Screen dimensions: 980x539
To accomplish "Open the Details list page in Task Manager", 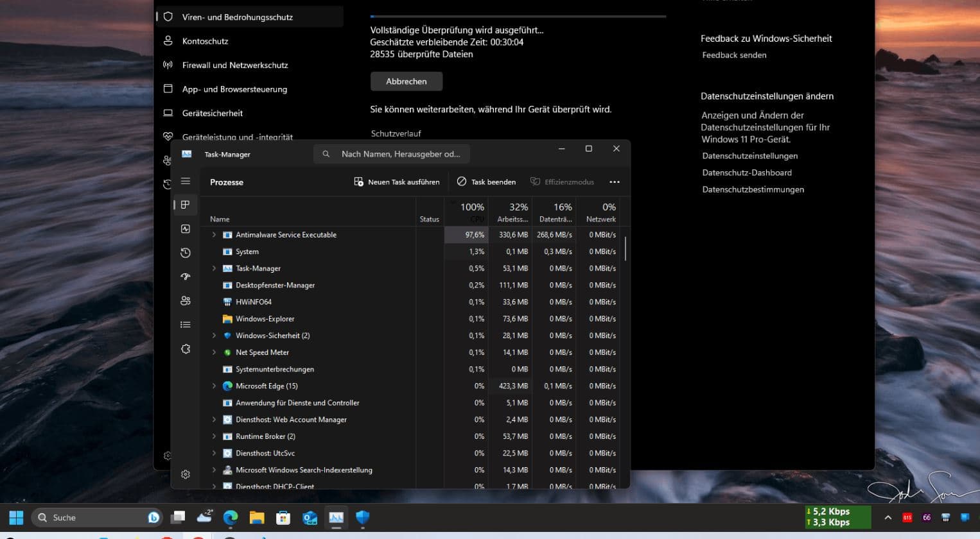I will pos(186,325).
